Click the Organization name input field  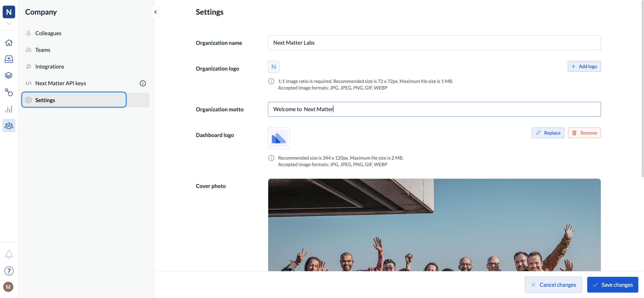pos(434,43)
